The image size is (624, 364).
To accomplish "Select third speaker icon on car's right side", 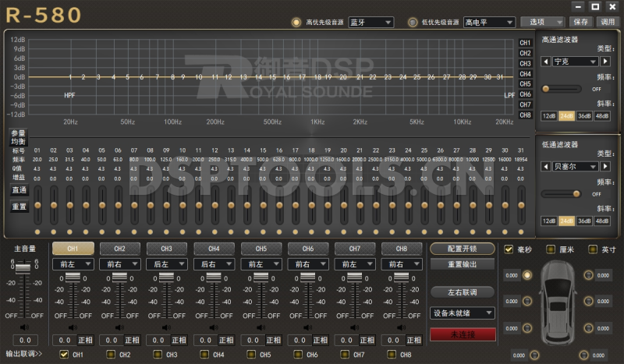I will 589,328.
